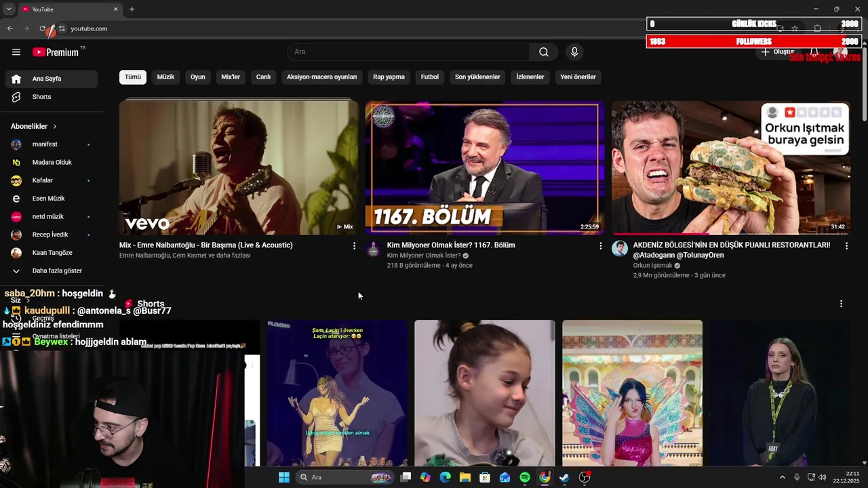Open the browser tab list dropdown
The image size is (868, 488).
(x=9, y=9)
